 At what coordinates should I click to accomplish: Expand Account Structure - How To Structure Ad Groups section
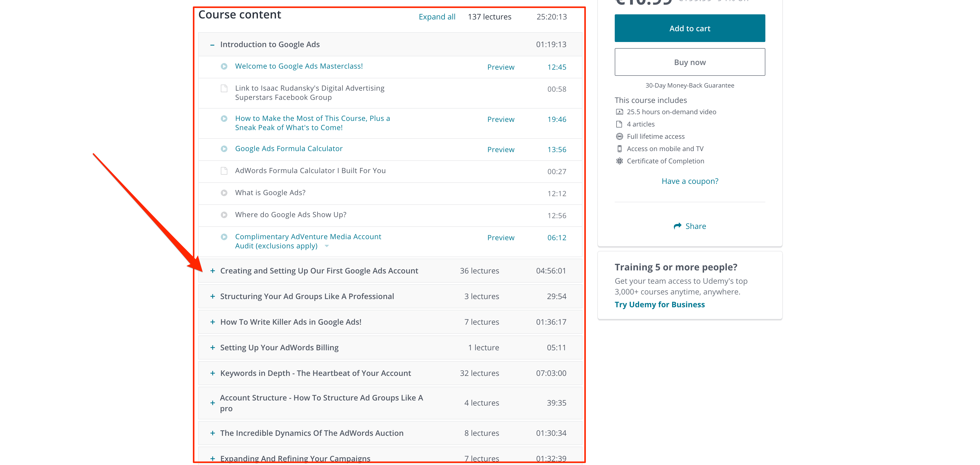[x=213, y=403]
